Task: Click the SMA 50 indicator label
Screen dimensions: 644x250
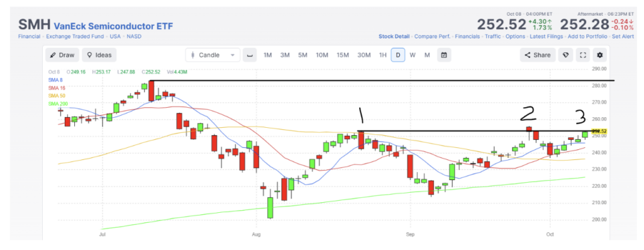Action: [x=56, y=96]
